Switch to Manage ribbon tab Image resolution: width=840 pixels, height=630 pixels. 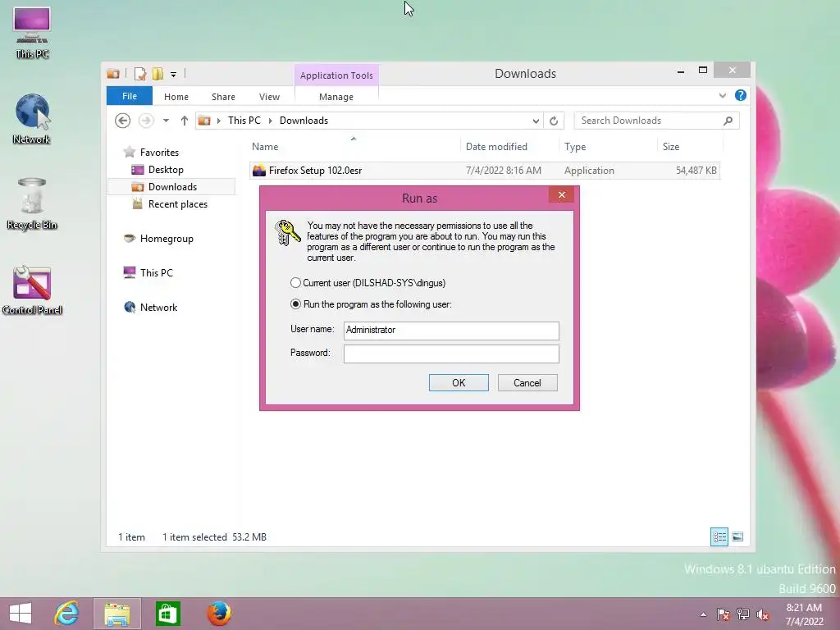tap(336, 97)
